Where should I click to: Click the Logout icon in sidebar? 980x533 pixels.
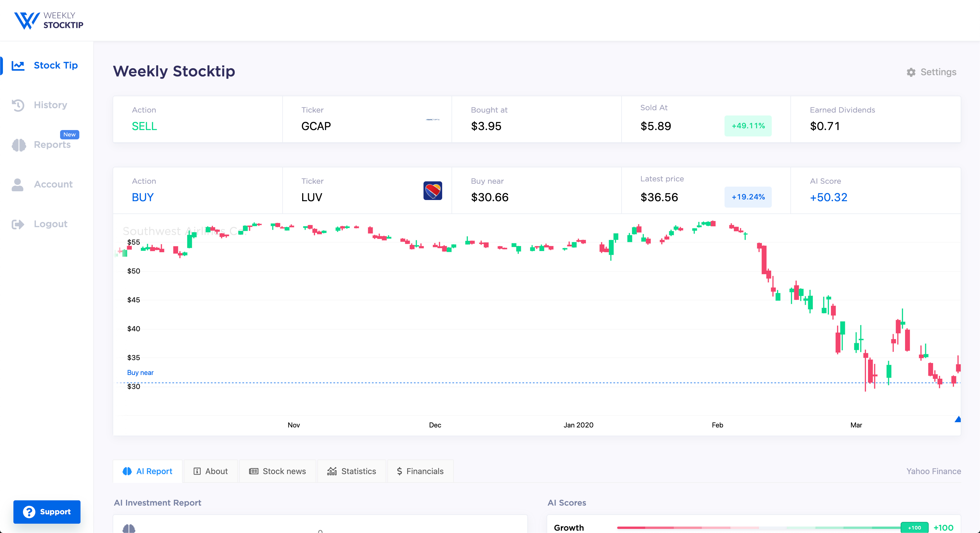[x=18, y=224]
